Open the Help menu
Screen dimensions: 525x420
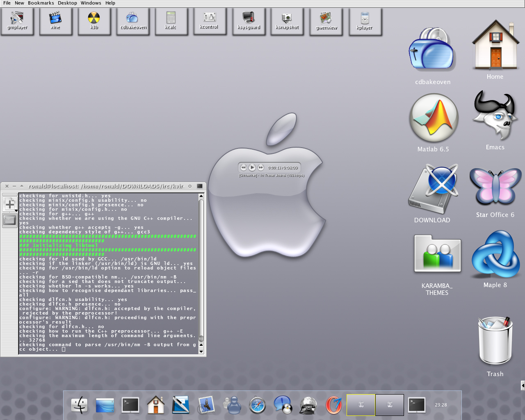[x=110, y=3]
